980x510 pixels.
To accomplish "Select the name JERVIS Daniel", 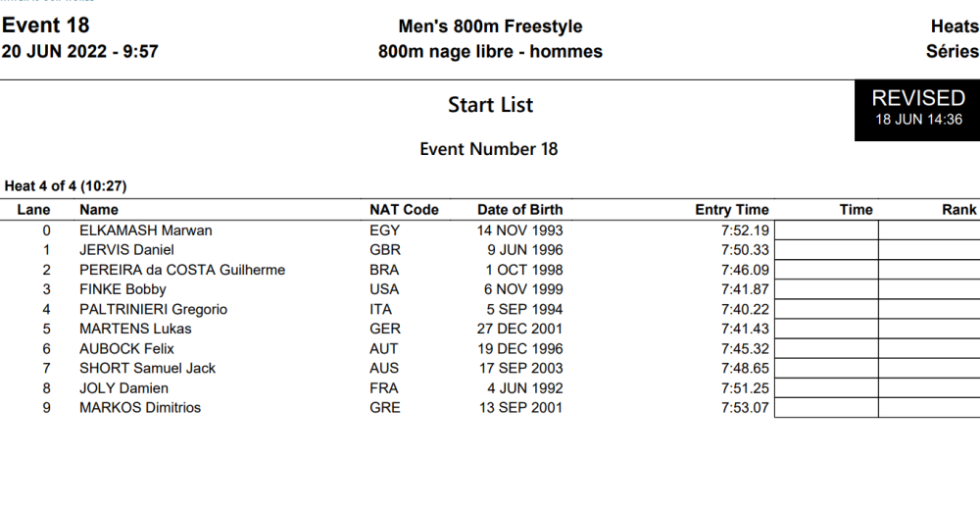I will coord(126,250).
